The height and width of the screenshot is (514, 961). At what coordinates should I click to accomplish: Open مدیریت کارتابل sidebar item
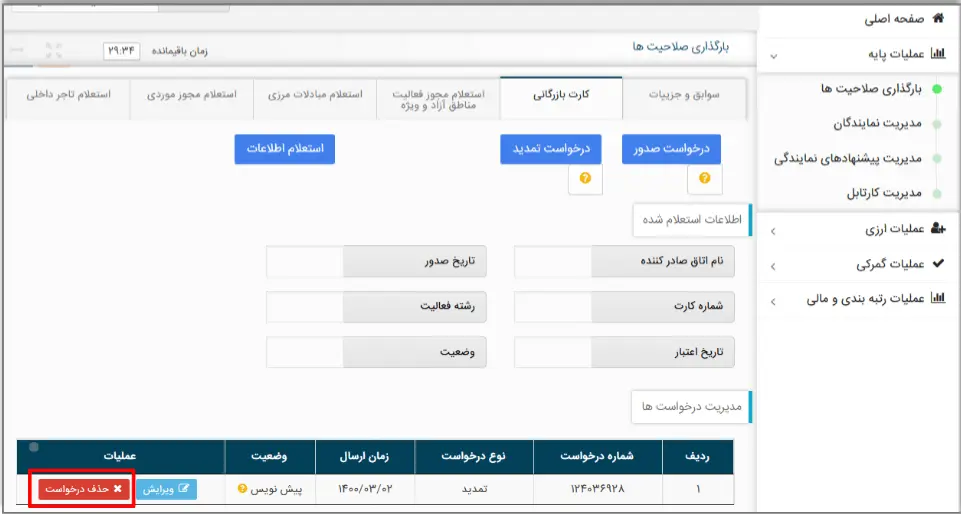click(884, 194)
